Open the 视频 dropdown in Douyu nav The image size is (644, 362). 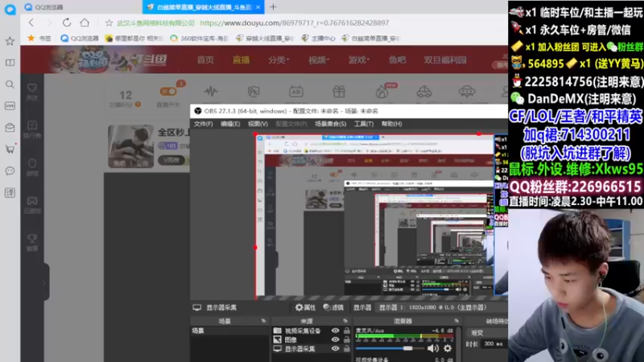[x=319, y=60]
